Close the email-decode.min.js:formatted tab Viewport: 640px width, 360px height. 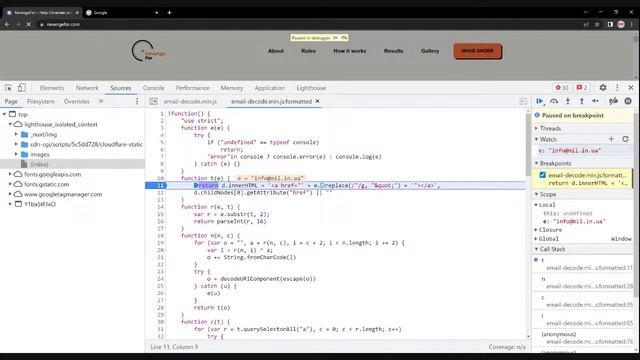pos(317,101)
